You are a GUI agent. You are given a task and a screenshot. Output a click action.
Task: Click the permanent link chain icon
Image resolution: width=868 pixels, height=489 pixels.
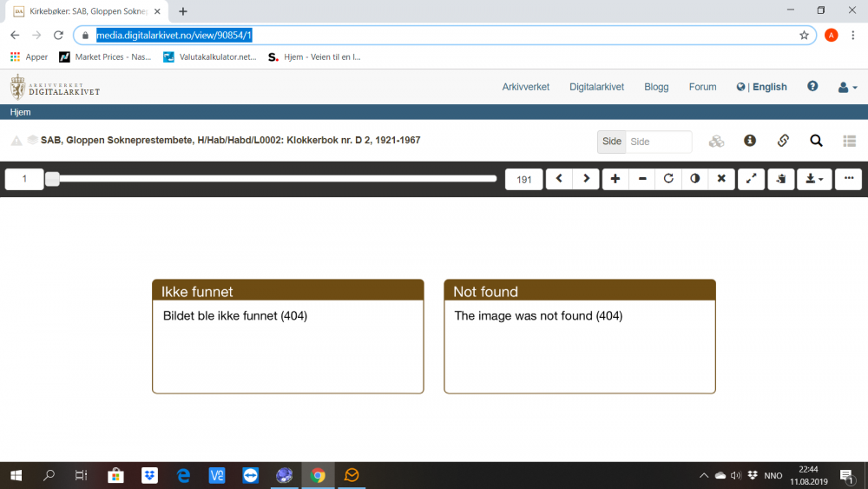[783, 141]
